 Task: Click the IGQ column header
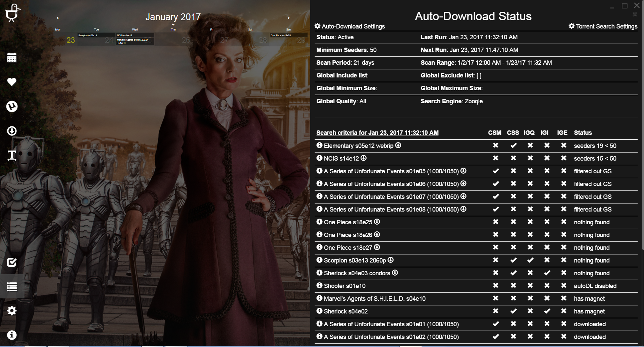tap(529, 133)
